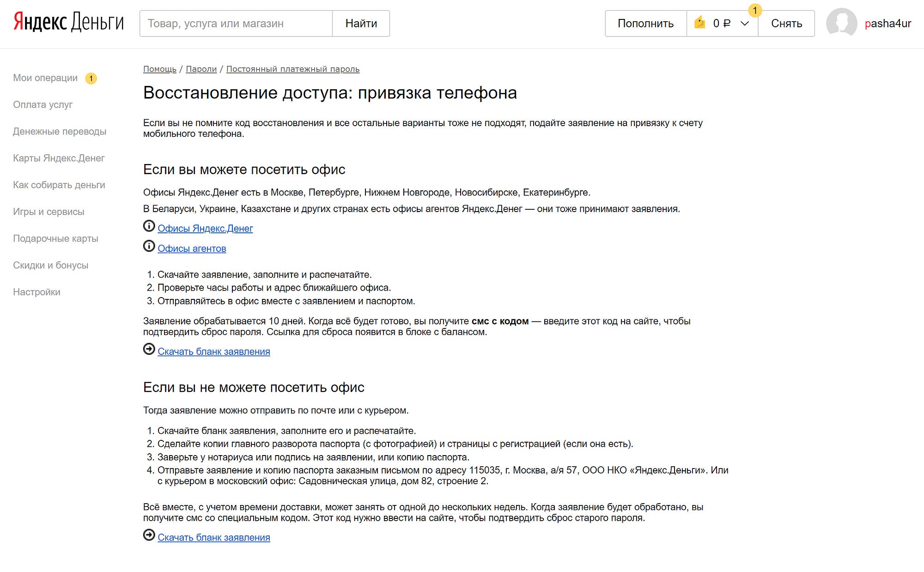Click the info icon beside Офисы агентов
This screenshot has height=572, width=924.
click(x=149, y=246)
